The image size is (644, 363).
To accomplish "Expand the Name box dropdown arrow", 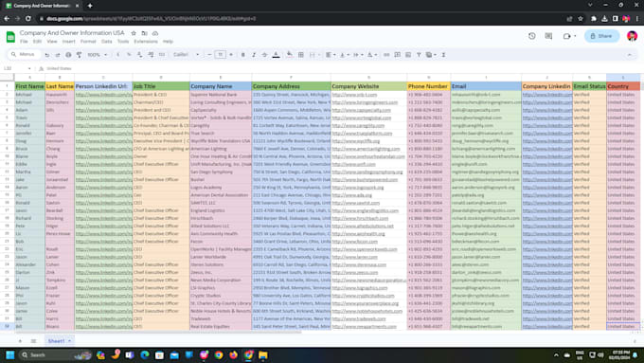I will coord(29,68).
